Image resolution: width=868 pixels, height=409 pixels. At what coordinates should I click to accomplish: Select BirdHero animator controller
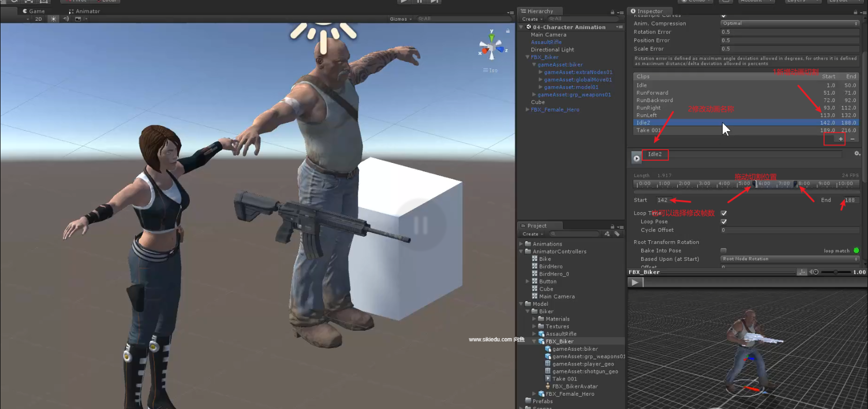tap(551, 267)
